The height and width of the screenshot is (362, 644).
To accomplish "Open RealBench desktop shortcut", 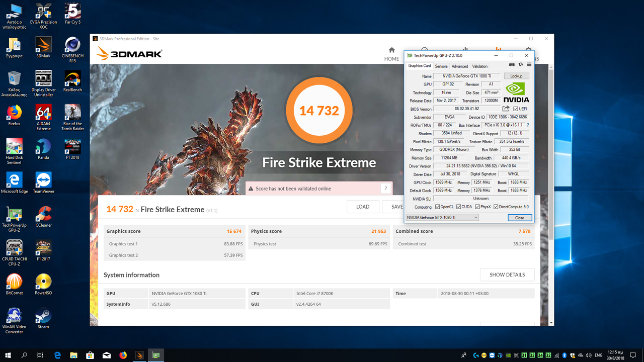I will click(x=72, y=81).
